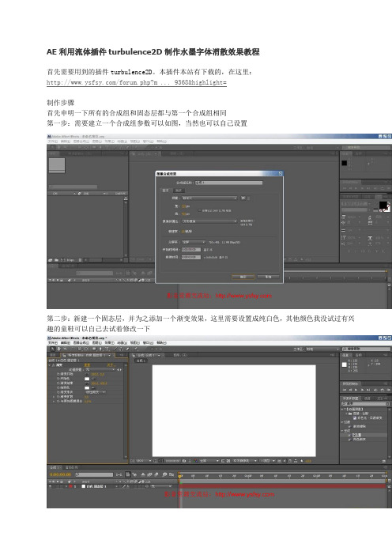
Task: Click the effects and presets search field
Action: point(366,404)
